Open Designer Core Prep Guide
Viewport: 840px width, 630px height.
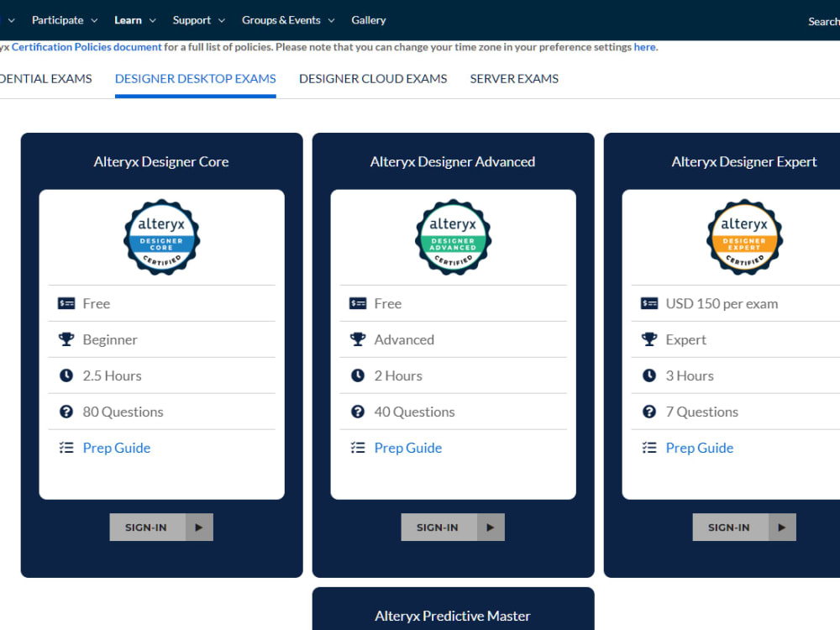coord(117,448)
